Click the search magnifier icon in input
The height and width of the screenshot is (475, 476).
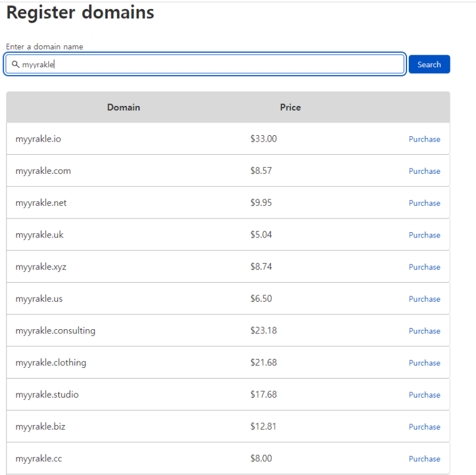point(15,64)
